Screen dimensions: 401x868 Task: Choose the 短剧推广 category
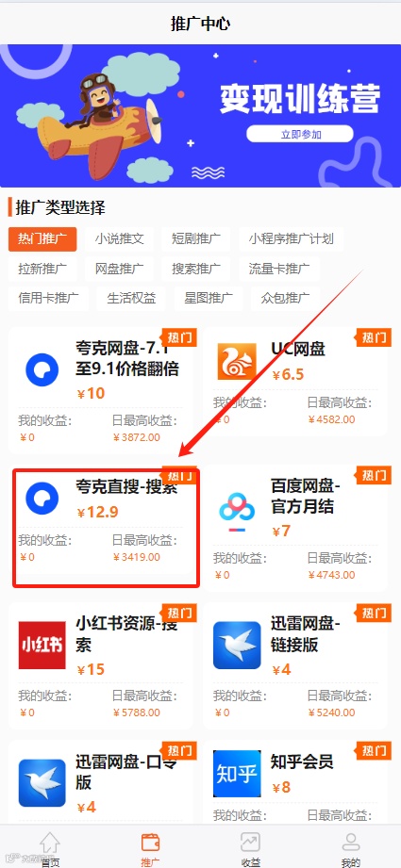click(196, 239)
